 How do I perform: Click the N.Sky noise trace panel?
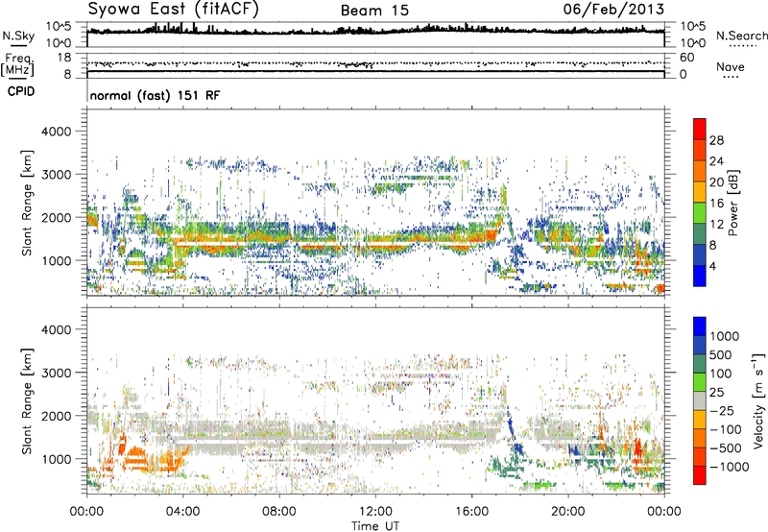(375, 35)
